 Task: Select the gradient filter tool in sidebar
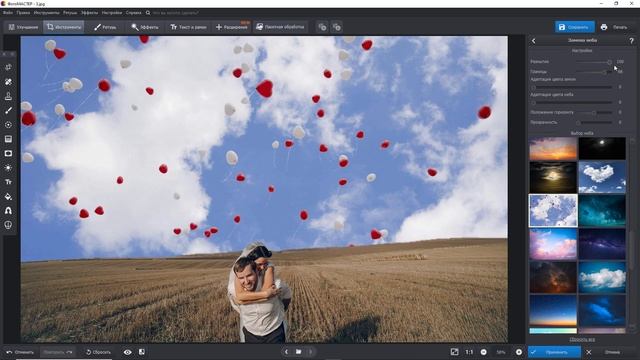8,139
